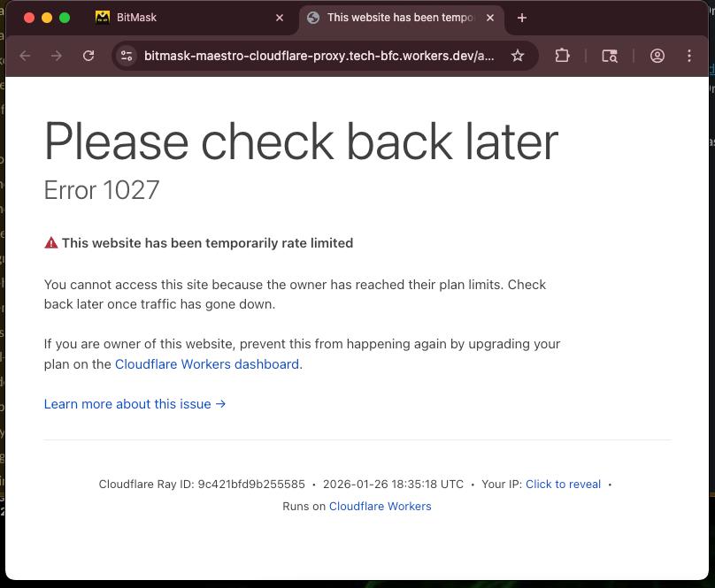Image resolution: width=715 pixels, height=588 pixels.
Task: Click the yellow minimize window button
Action: pyautogui.click(x=47, y=18)
